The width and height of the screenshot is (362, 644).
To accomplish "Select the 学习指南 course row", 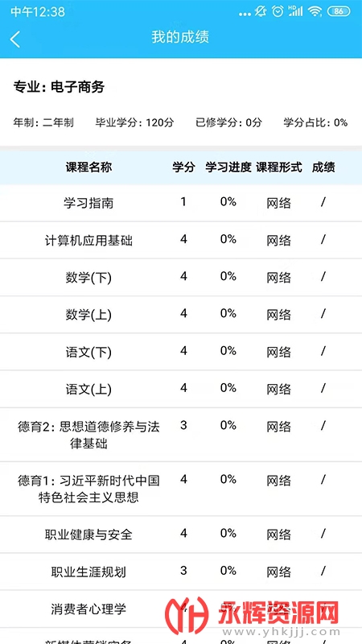I will coord(181,203).
